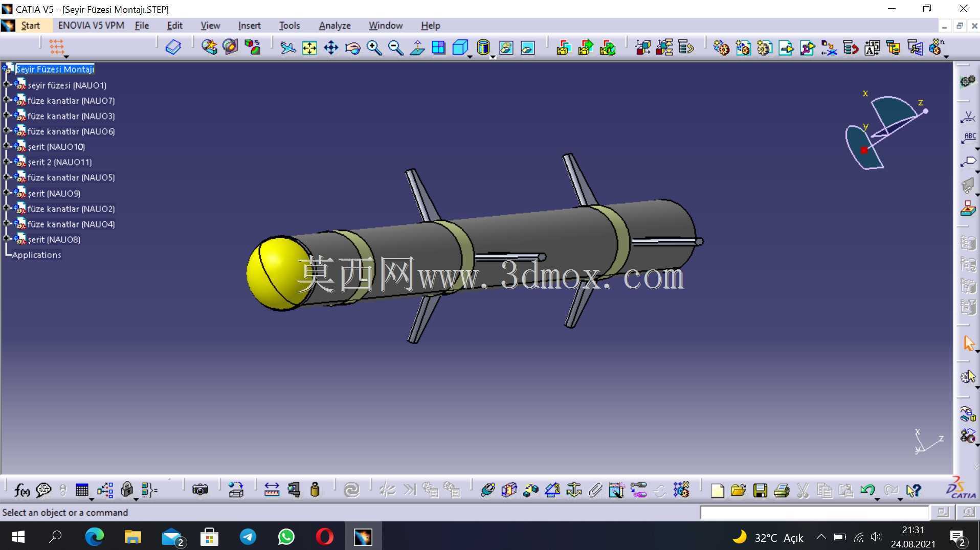Viewport: 980px width, 550px height.
Task: Expand the seyir füzesi (NAUO1) node
Action: point(7,84)
